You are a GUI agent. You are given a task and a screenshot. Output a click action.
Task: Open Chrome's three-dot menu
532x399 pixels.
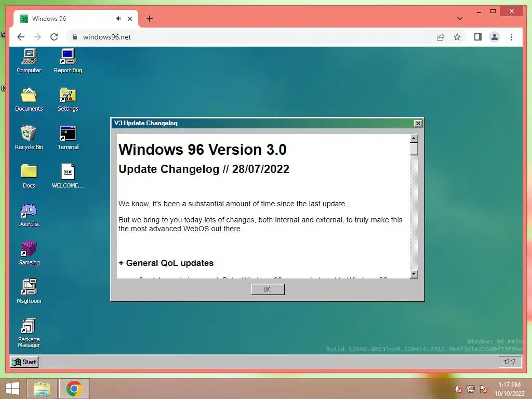pyautogui.click(x=511, y=37)
